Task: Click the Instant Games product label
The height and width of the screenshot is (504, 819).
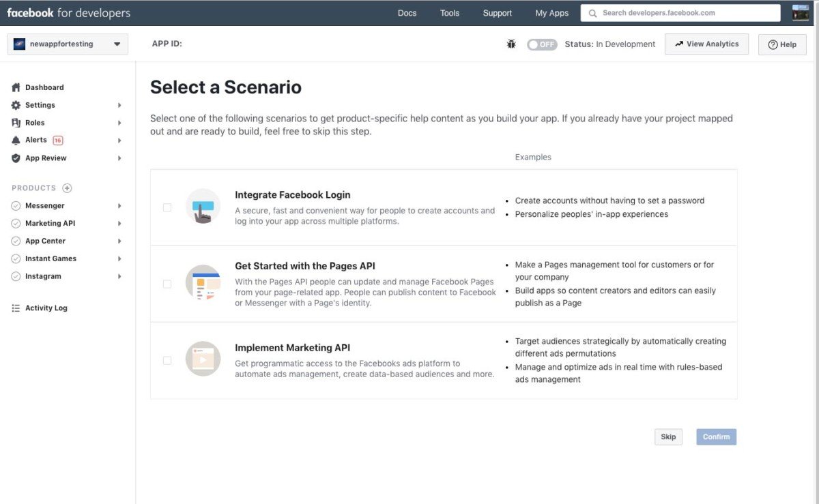Action: (x=51, y=259)
